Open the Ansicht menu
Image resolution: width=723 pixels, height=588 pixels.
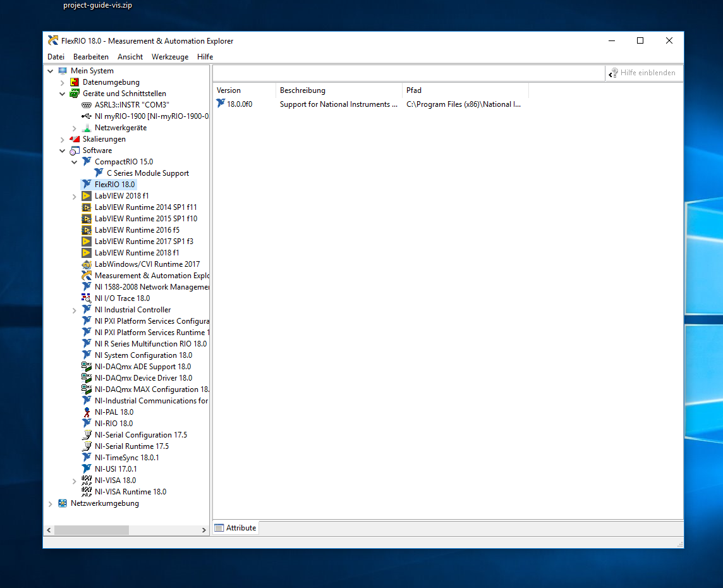point(130,57)
